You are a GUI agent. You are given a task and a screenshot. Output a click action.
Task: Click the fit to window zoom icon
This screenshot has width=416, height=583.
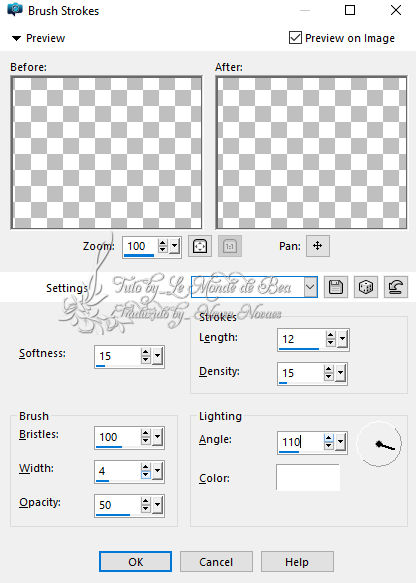click(x=200, y=246)
